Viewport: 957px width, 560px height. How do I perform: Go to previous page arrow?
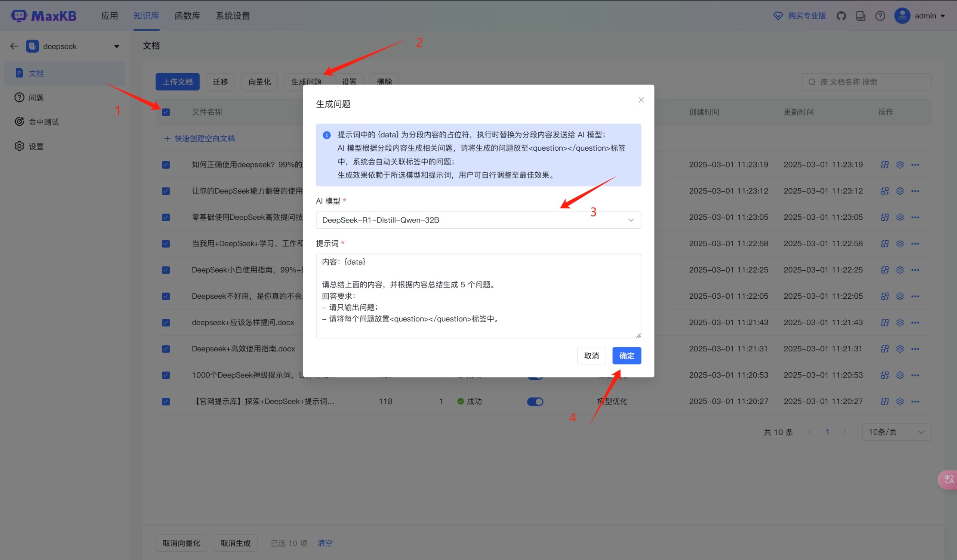[810, 432]
